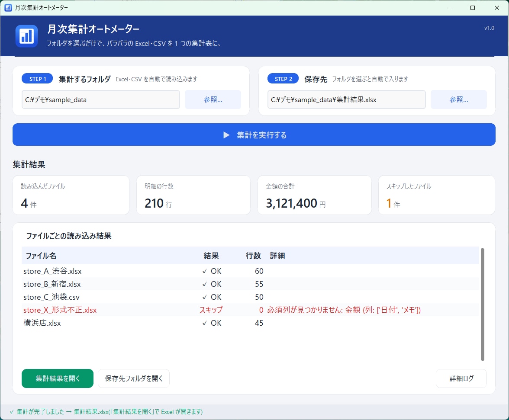This screenshot has width=509, height=420.
Task: Click the error detail 必須列が見つかりません message
Action: tap(344, 310)
